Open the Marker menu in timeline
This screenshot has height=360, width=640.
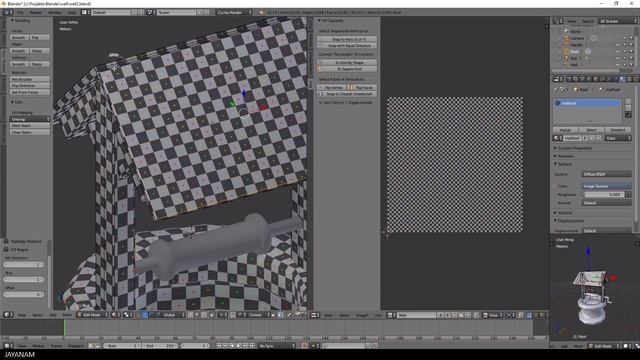point(38,345)
